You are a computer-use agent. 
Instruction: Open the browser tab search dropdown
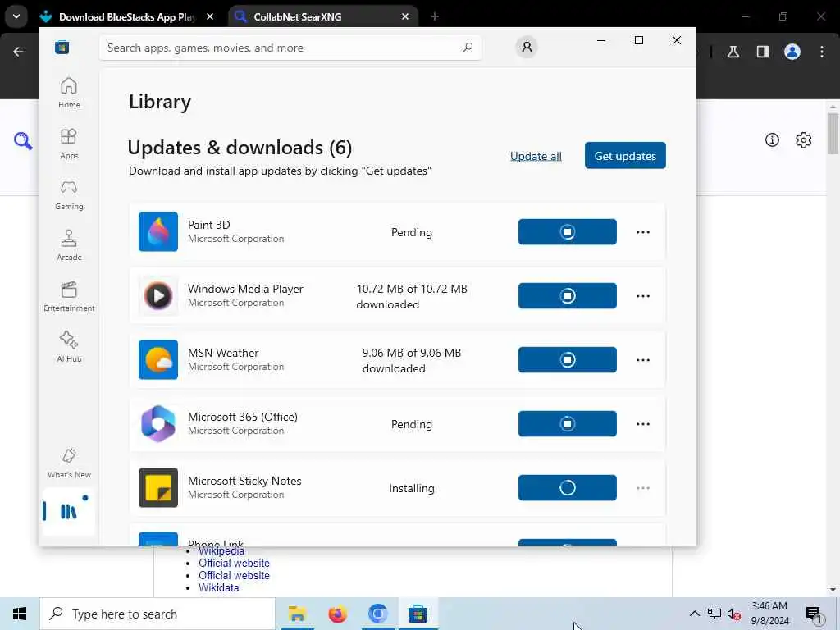tap(16, 16)
